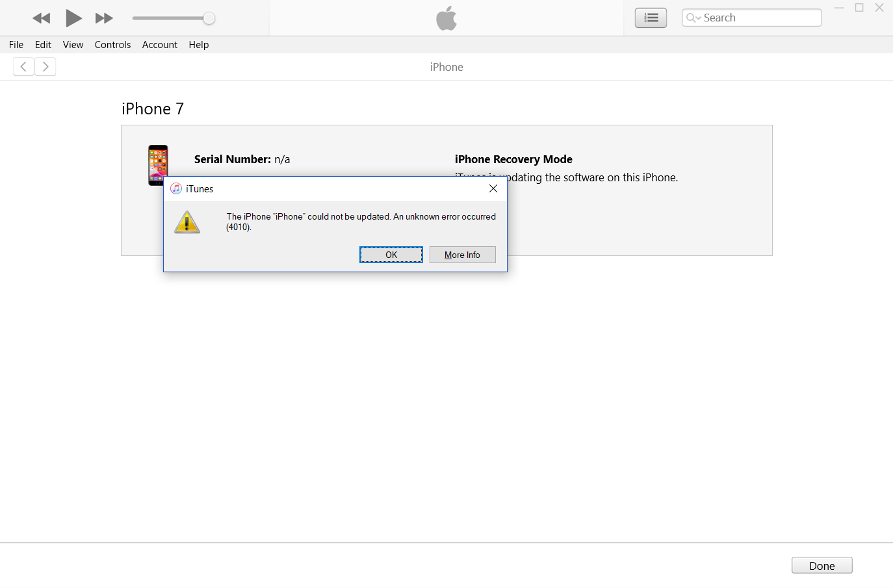Open the search magnifier options dropdown
The image size is (893, 588).
693,18
